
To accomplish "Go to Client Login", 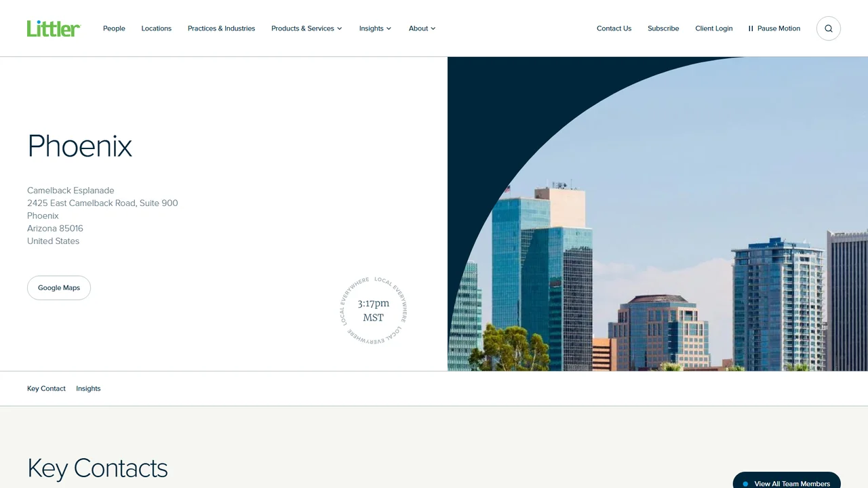I will pyautogui.click(x=713, y=28).
